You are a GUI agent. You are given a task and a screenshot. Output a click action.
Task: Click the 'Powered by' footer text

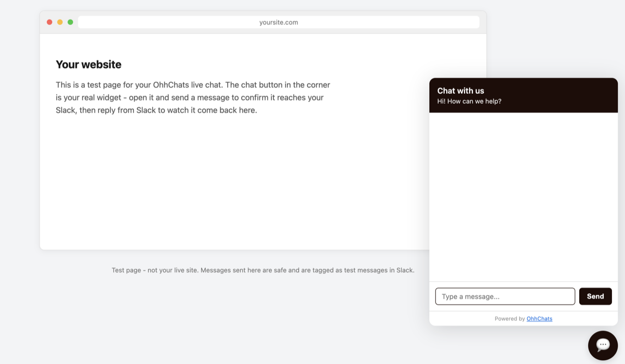pyautogui.click(x=509, y=319)
